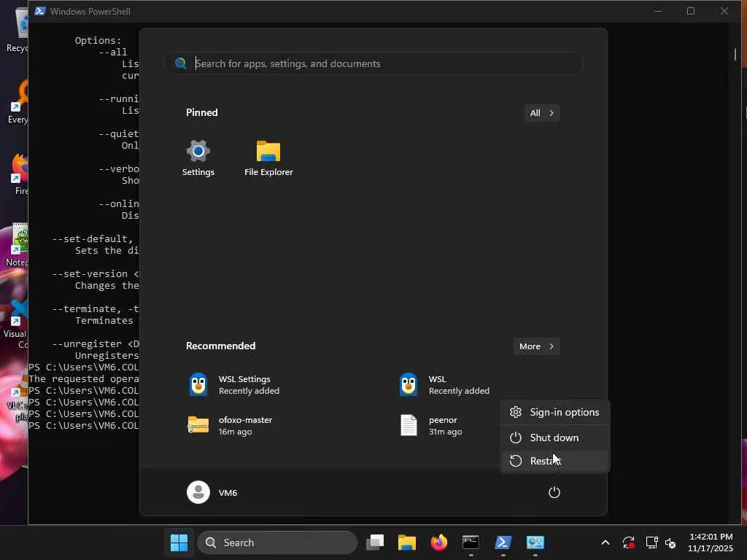This screenshot has width=747, height=560.
Task: Click the "--set-default," line in PowerShell
Action: [93, 238]
